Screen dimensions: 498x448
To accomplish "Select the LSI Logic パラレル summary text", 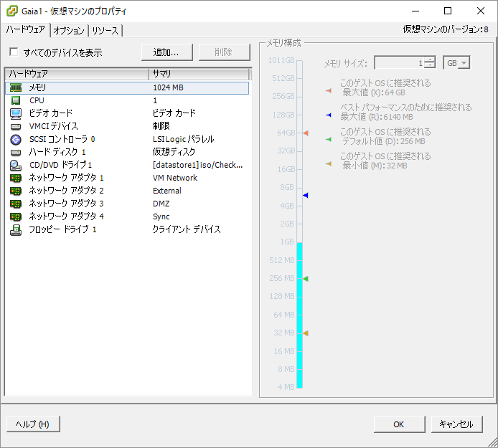I will [x=184, y=139].
